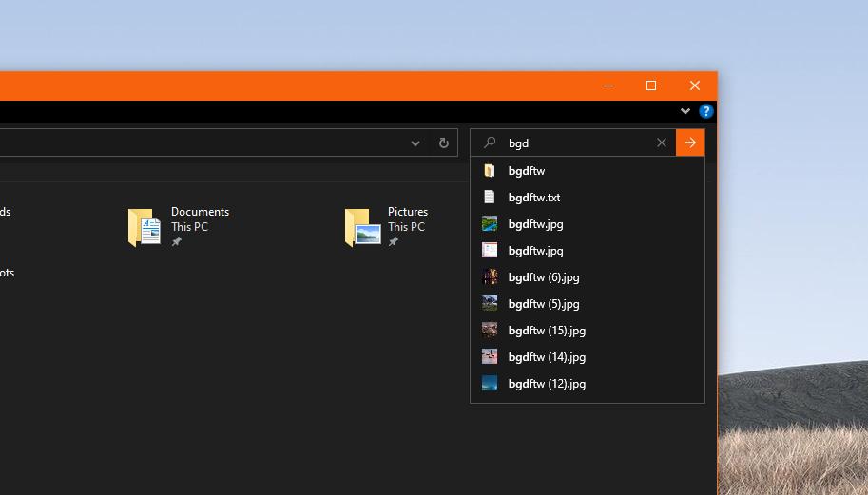Screen dimensions: 868x495
Task: Open the address bar history dropdown
Action: tap(415, 143)
